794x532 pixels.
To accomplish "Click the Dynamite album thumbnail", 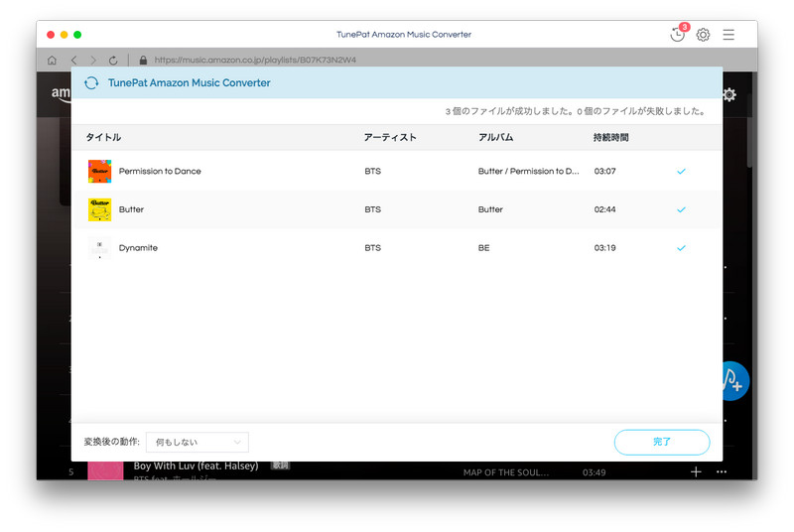I will point(100,248).
